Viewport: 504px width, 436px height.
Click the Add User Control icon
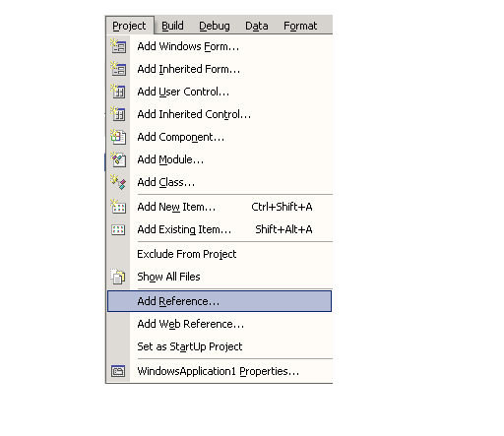pyautogui.click(x=118, y=92)
